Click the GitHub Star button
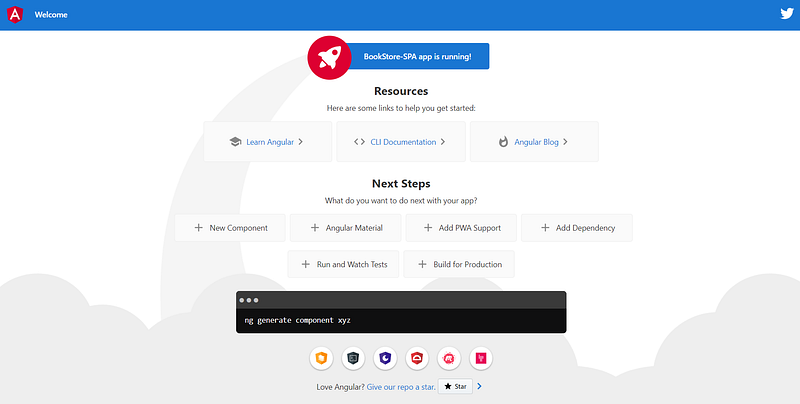 (x=455, y=387)
